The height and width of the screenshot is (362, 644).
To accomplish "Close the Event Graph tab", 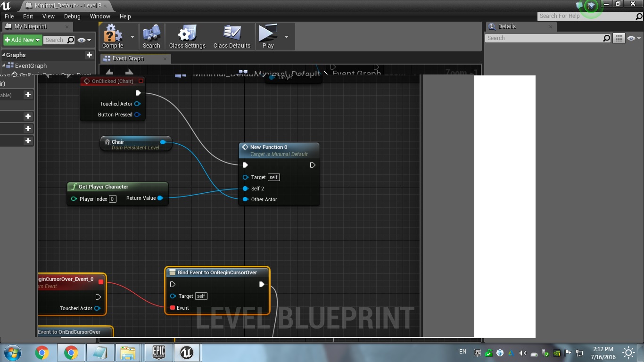I will [165, 59].
